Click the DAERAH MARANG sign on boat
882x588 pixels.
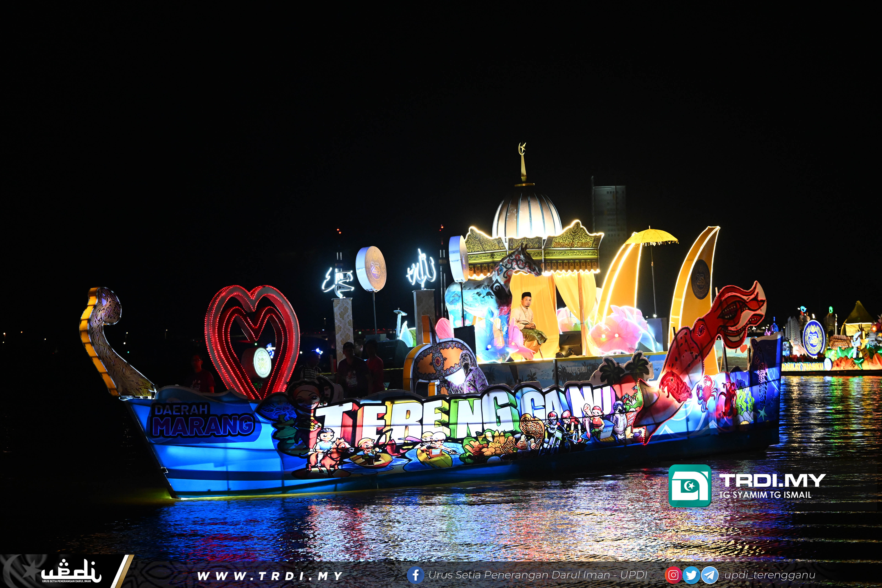(202, 420)
